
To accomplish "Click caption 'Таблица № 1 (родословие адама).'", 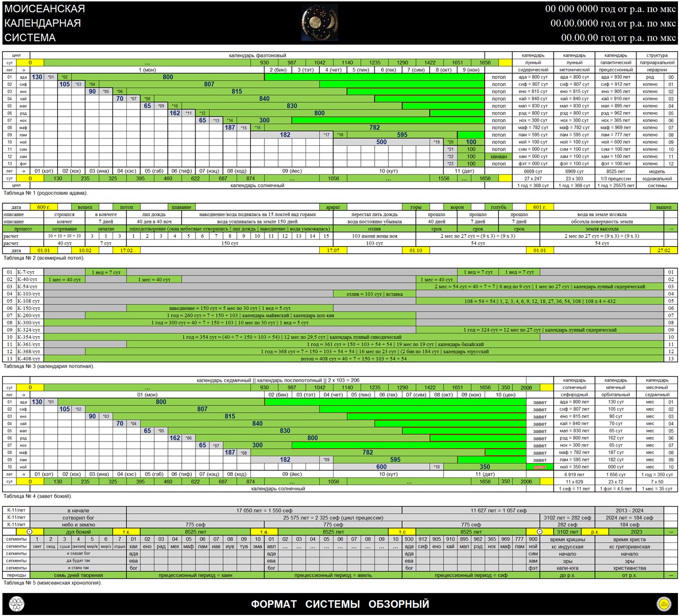I will pyautogui.click(x=46, y=193).
